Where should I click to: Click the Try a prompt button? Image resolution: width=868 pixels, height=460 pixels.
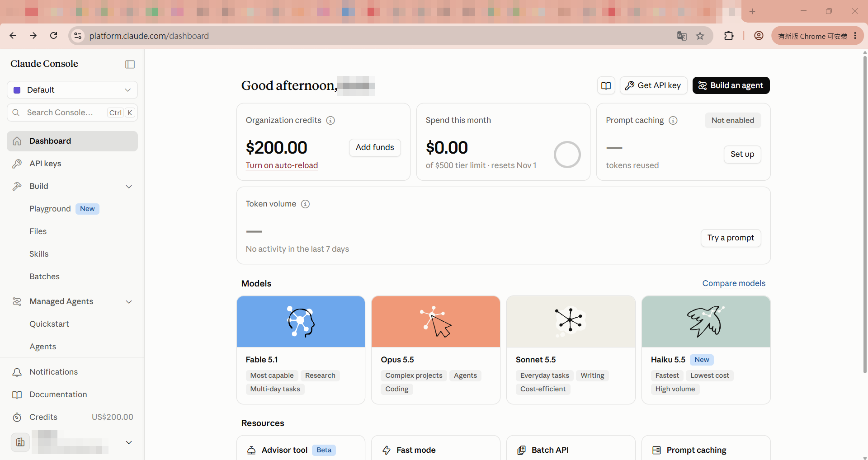731,238
